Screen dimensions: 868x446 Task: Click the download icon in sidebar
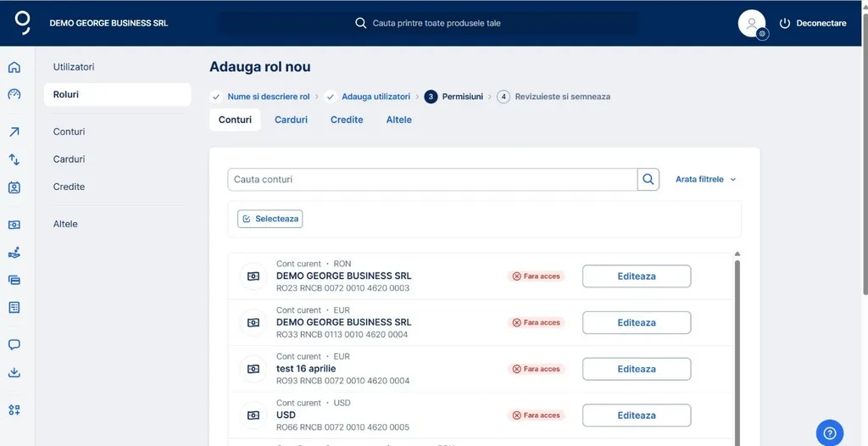tap(14, 372)
